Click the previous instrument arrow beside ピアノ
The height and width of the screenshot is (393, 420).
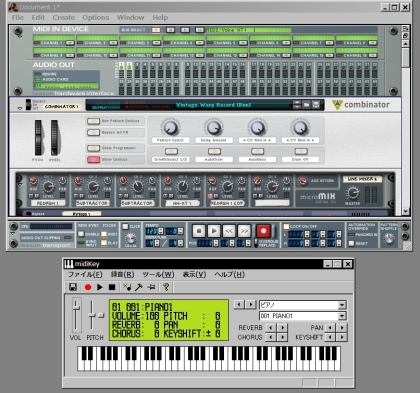[239, 304]
